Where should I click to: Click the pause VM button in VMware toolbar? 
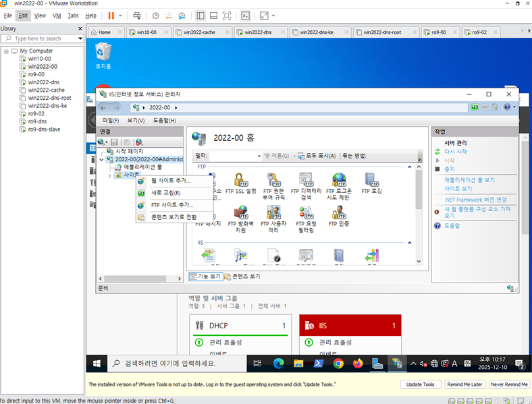point(111,16)
